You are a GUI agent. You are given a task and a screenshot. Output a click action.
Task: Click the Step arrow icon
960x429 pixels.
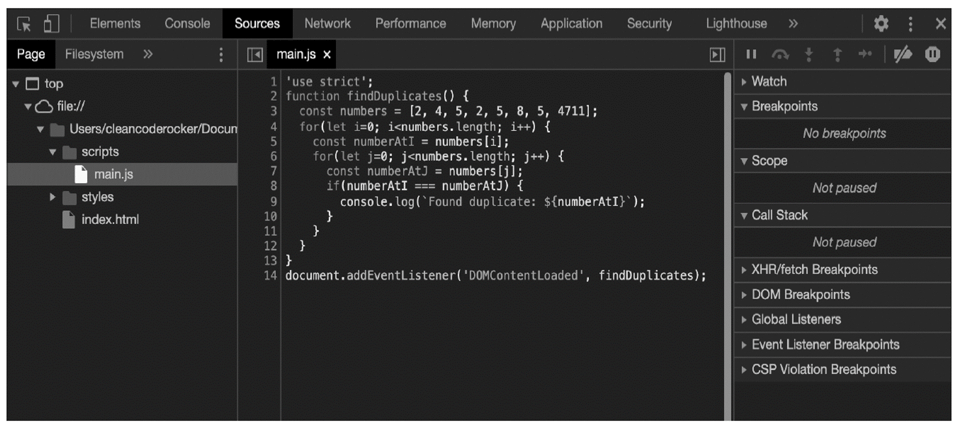[x=865, y=54]
